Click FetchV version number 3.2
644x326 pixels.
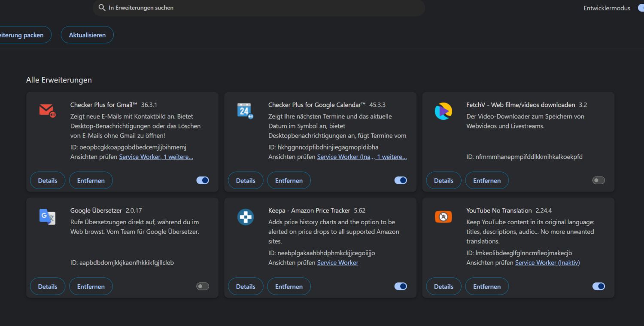click(x=583, y=105)
